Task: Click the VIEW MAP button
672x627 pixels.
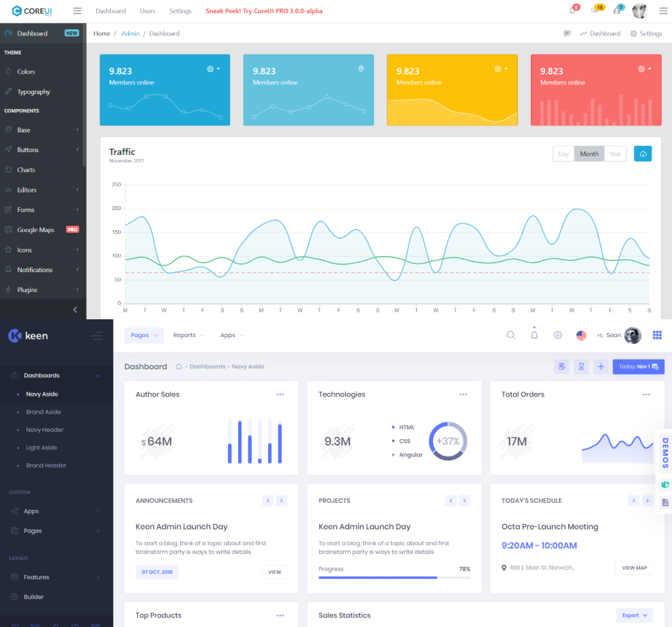Action: tap(634, 568)
